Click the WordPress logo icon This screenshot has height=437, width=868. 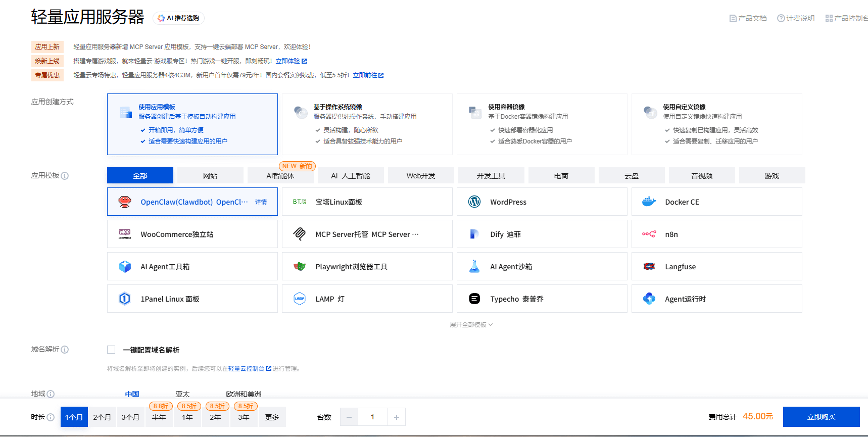tap(474, 202)
